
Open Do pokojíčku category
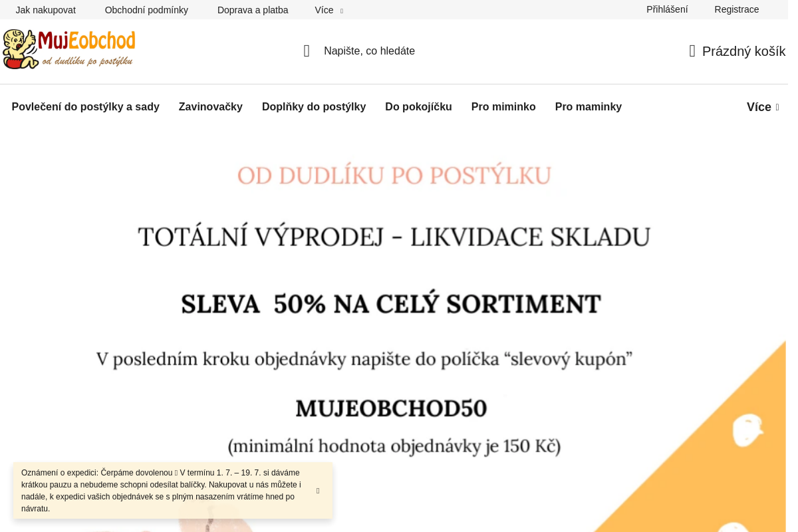(x=418, y=107)
